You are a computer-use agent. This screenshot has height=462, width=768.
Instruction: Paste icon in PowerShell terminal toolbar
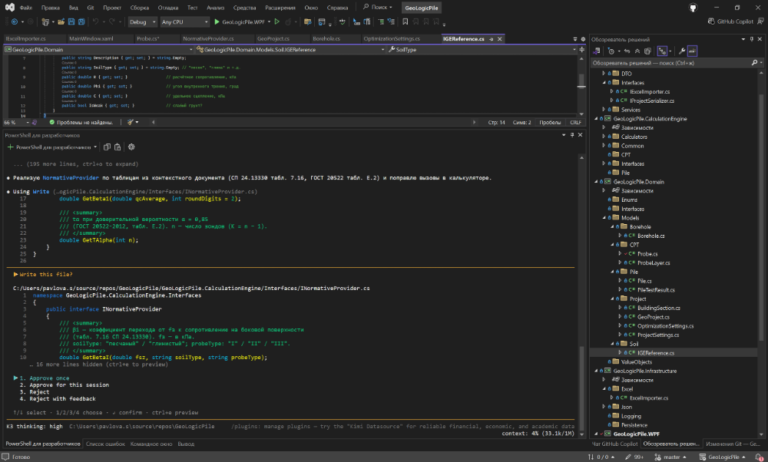click(x=118, y=147)
